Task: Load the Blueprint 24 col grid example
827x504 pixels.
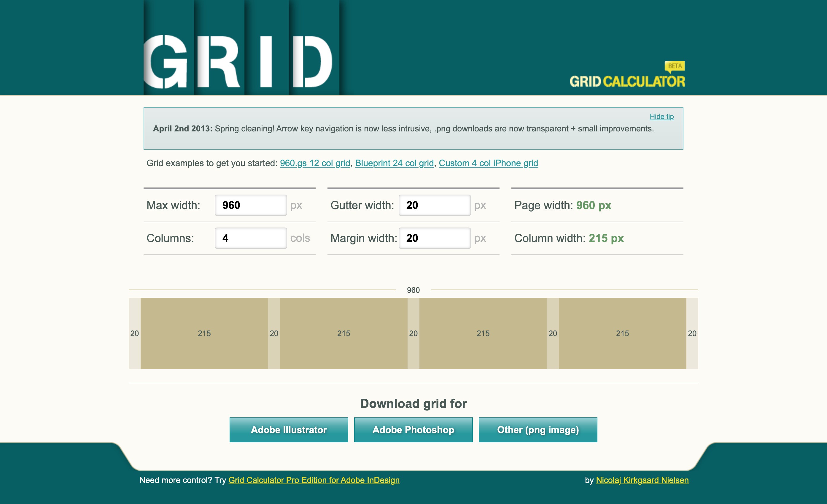Action: click(x=394, y=163)
